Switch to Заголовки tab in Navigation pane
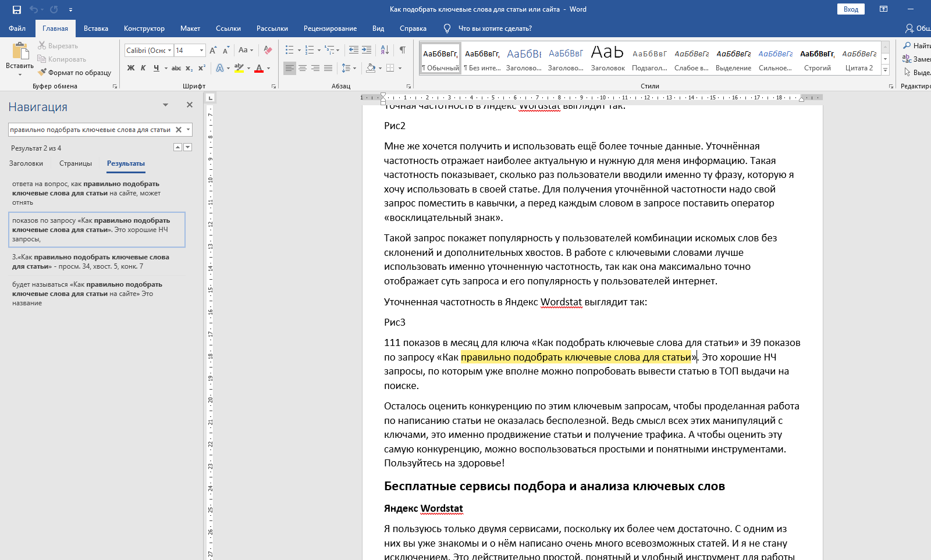 26,163
